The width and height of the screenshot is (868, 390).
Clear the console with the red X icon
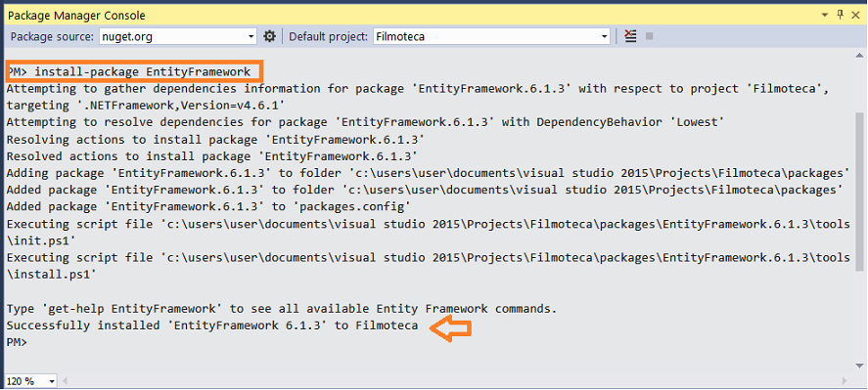(x=630, y=36)
